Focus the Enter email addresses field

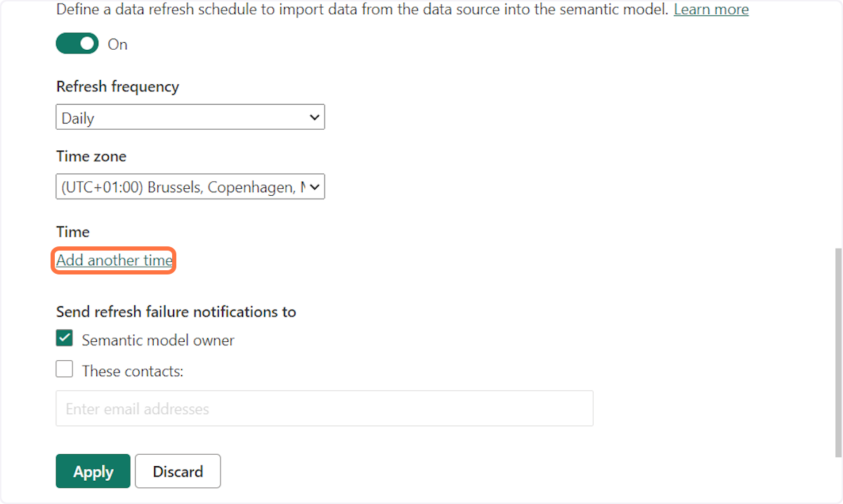[x=325, y=409]
